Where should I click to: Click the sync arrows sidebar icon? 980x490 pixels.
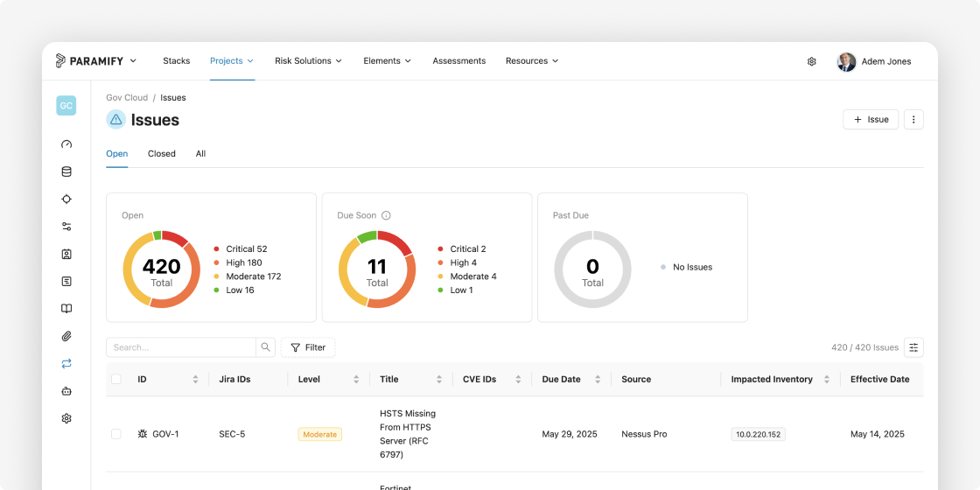[x=66, y=364]
